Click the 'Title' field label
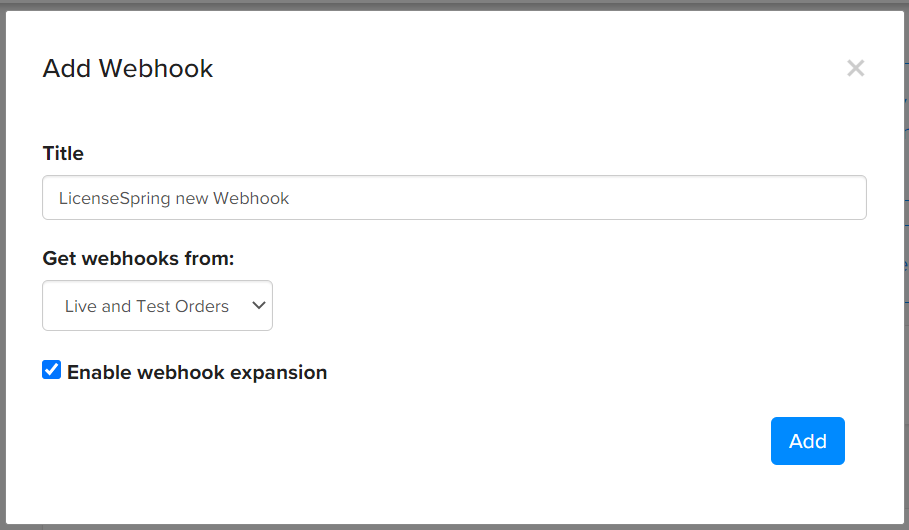909x530 pixels. tap(63, 153)
